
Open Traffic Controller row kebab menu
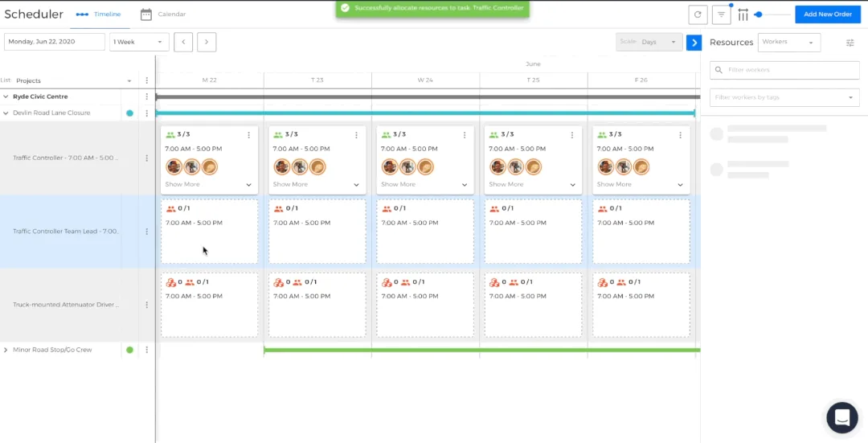[x=147, y=158]
